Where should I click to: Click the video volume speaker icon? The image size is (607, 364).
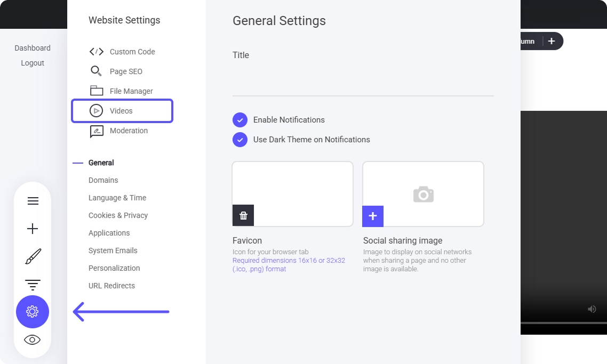pyautogui.click(x=592, y=309)
